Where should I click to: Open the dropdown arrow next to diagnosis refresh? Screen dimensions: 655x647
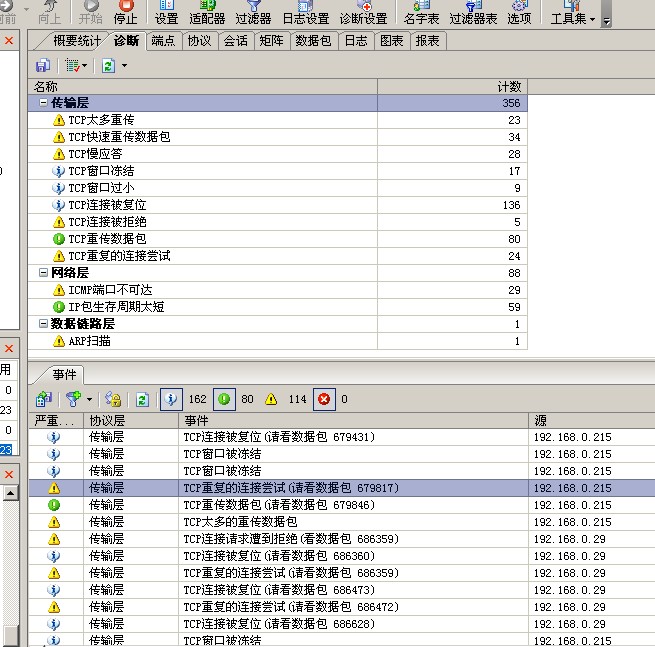(124, 66)
